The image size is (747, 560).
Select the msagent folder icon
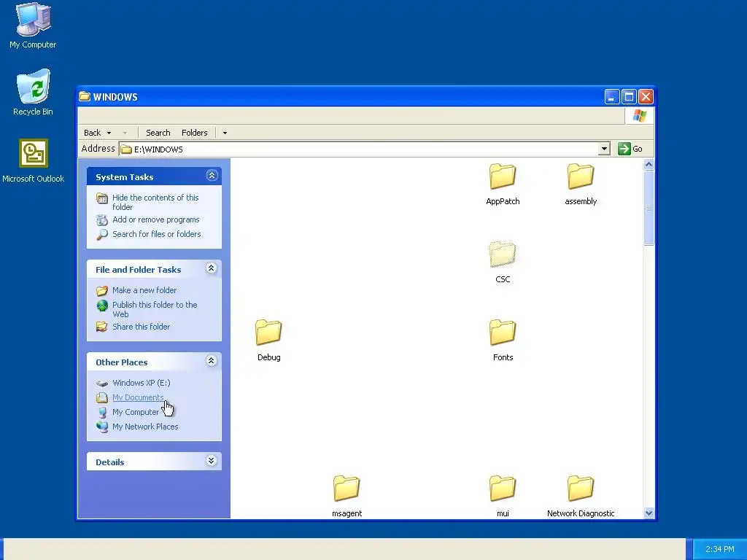(x=347, y=489)
